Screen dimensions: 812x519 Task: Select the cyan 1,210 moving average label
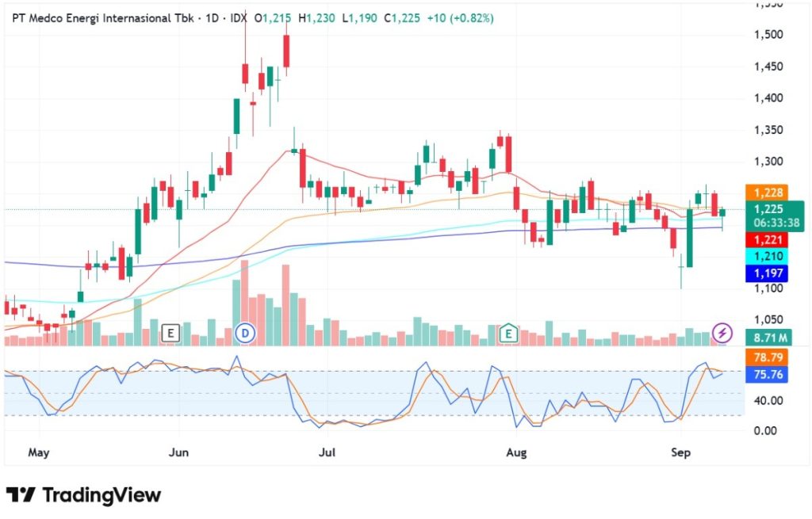click(768, 256)
